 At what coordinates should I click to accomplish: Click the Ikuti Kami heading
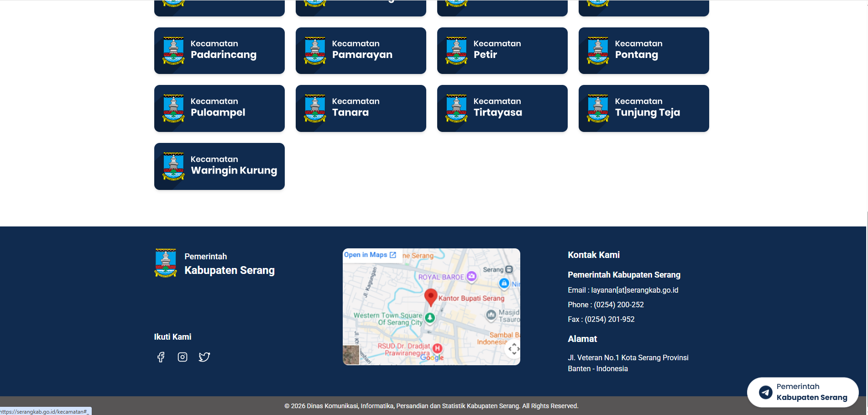tap(173, 336)
